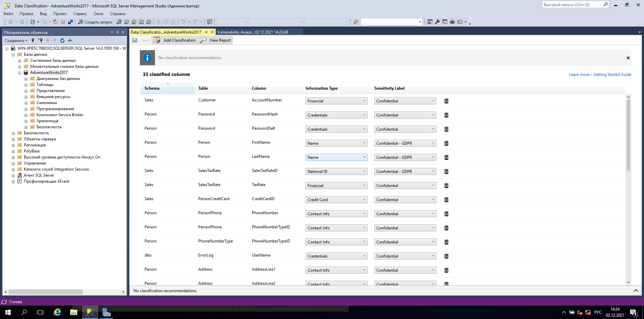Click the Find in Files icon
The height and width of the screenshot is (319, 644).
click(356, 22)
